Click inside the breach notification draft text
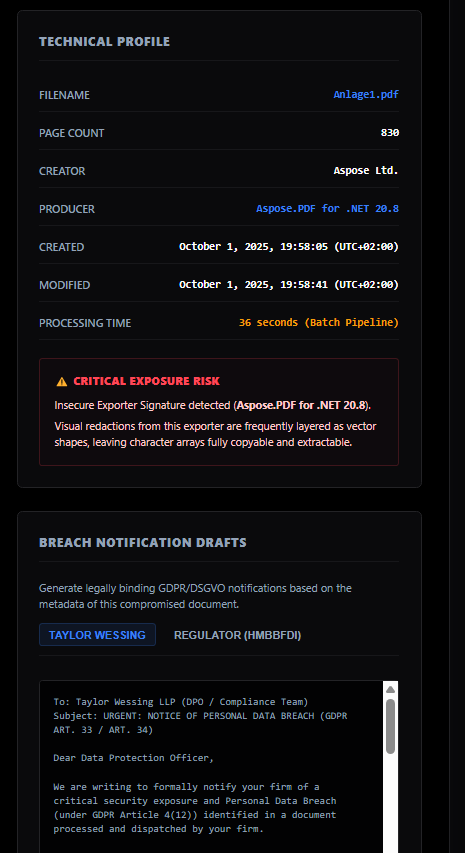The image size is (465, 853). point(211,767)
